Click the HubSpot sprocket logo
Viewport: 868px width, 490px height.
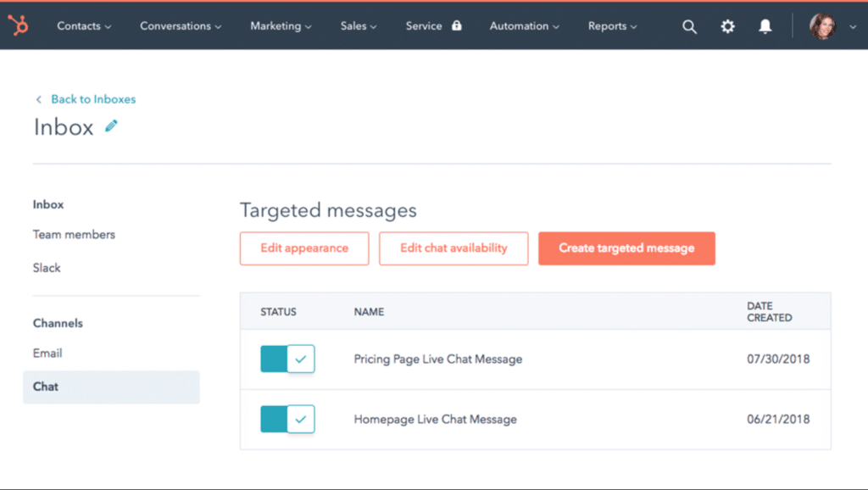point(18,25)
